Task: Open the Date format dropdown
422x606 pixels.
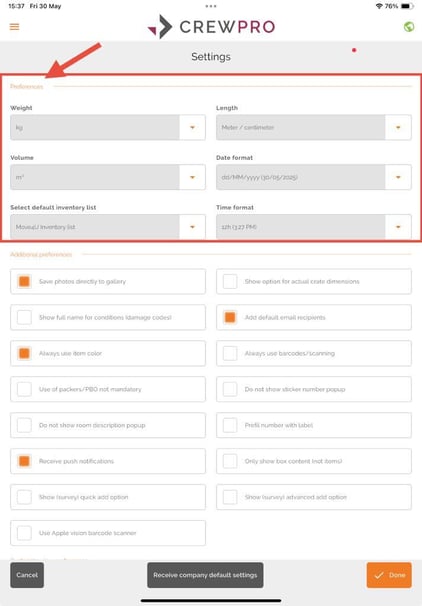Action: pos(314,177)
